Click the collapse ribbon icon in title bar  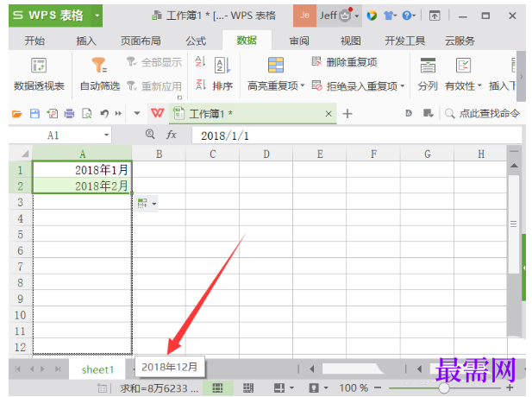[x=435, y=16]
